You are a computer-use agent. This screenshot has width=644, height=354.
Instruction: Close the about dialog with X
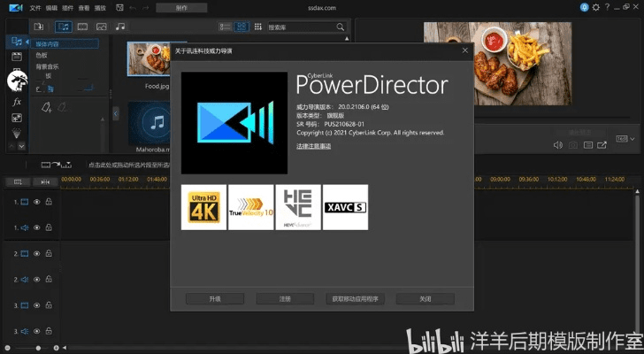[x=465, y=50]
